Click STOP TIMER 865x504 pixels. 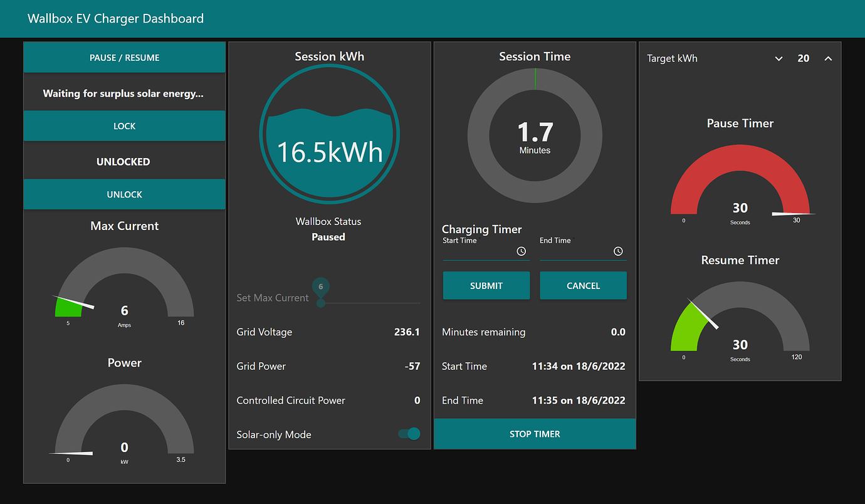534,433
